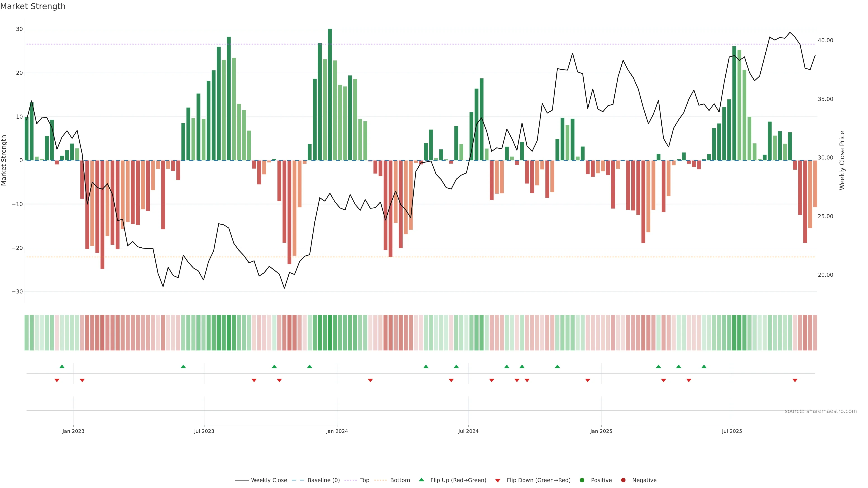Screen dimensions: 868x488
Task: Click the tallest green bar near Jan 2024
Action: click(330, 94)
